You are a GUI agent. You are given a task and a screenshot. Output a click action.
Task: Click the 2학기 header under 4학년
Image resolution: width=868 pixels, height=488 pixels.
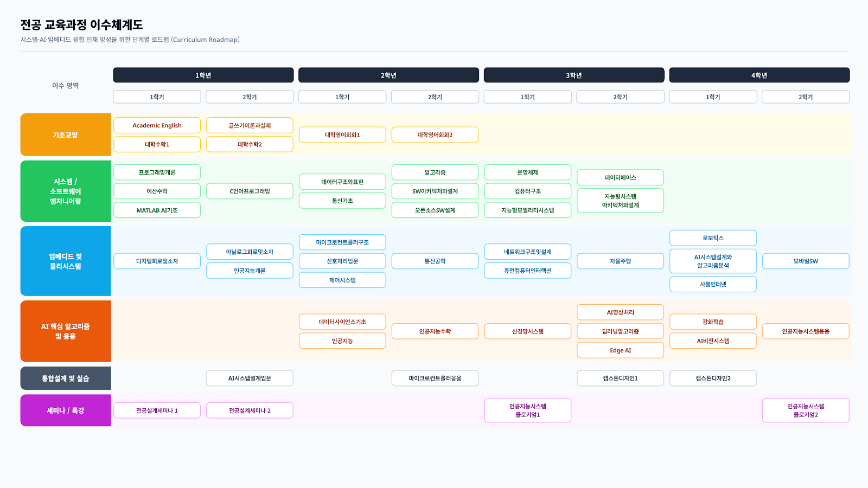pos(806,97)
